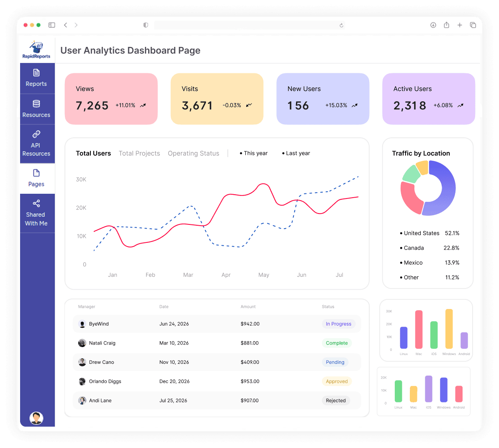Sort by the Manager column header
The image size is (499, 448).
(x=87, y=307)
